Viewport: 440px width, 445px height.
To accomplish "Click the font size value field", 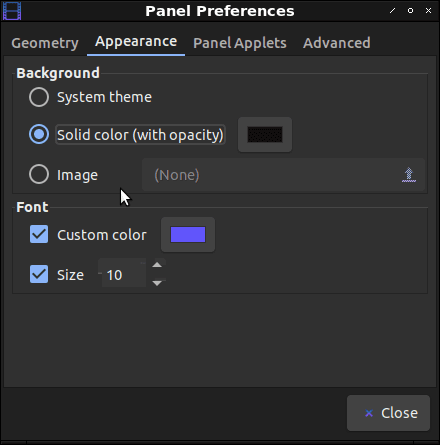I will point(124,275).
